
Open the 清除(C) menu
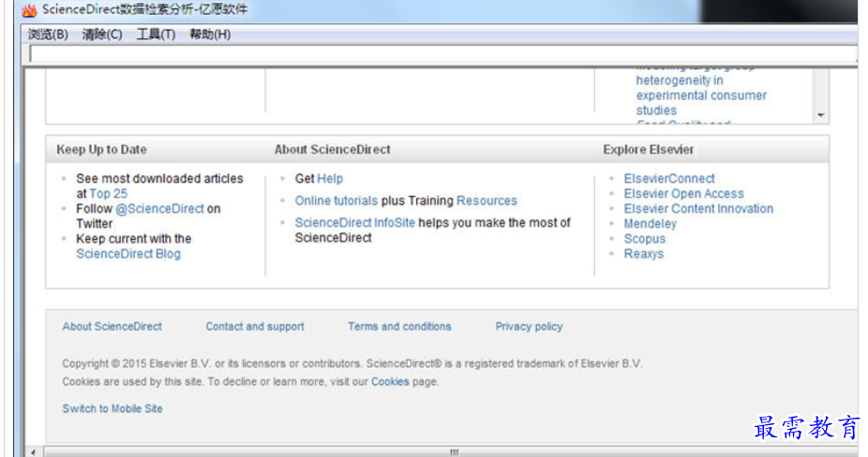click(x=102, y=35)
